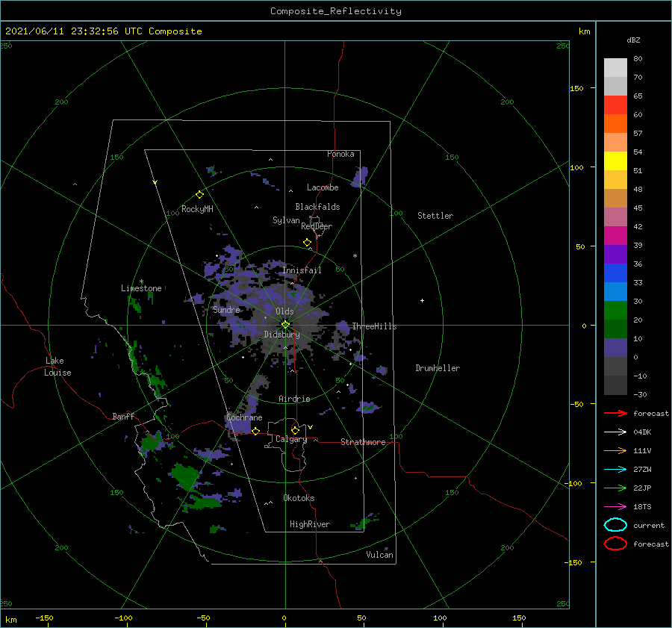
Task: Click the Vulcan label on the map
Action: click(x=379, y=555)
